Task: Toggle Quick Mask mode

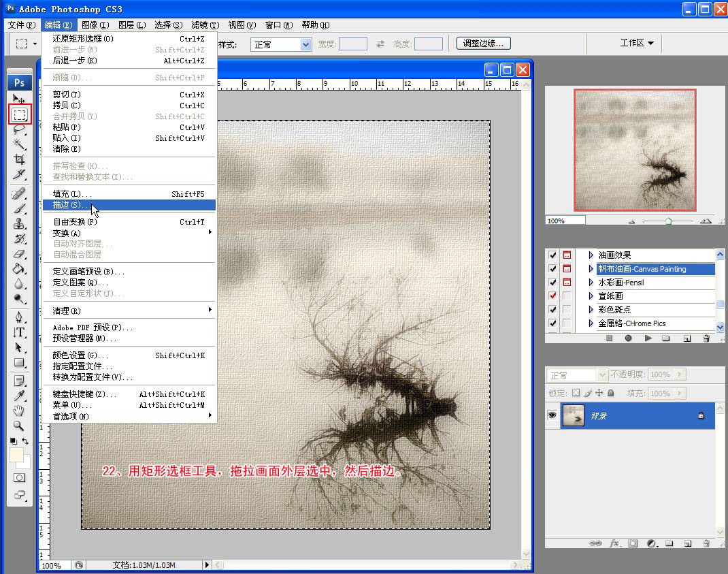Action: [20, 478]
